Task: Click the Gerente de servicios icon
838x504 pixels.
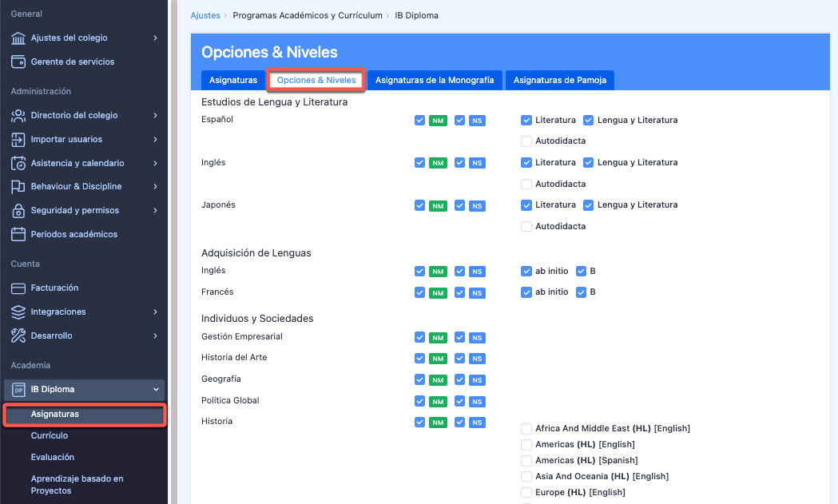Action: point(18,62)
